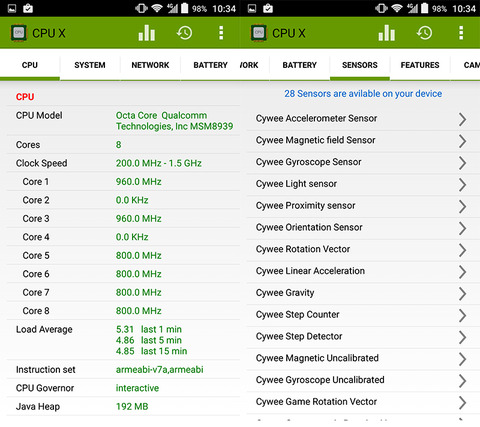
Task: Tap the CPU Model row
Action: click(x=123, y=121)
